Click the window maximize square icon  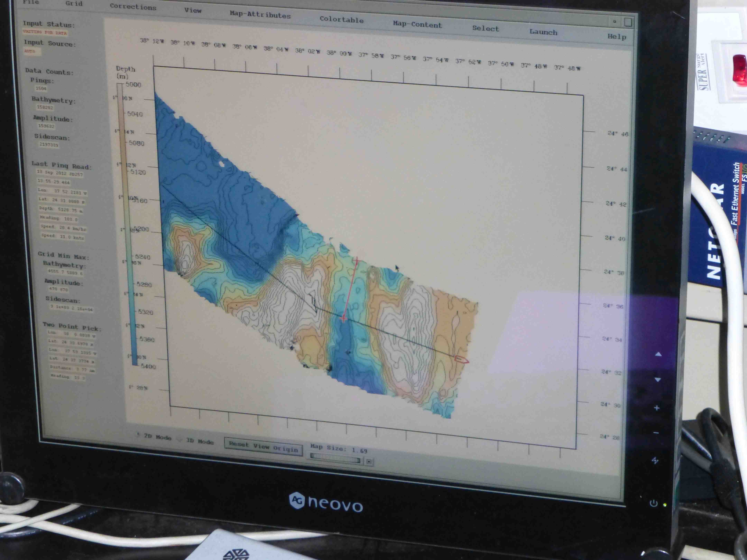[628, 22]
